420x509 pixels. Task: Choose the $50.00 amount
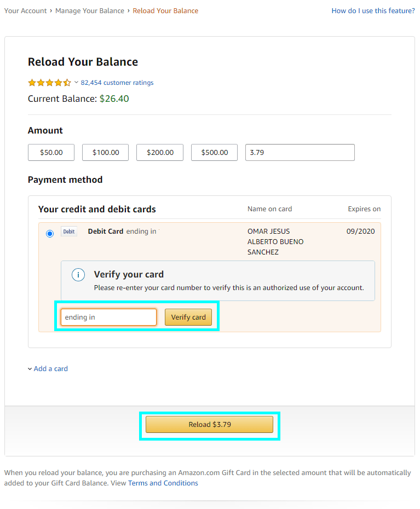(x=51, y=153)
